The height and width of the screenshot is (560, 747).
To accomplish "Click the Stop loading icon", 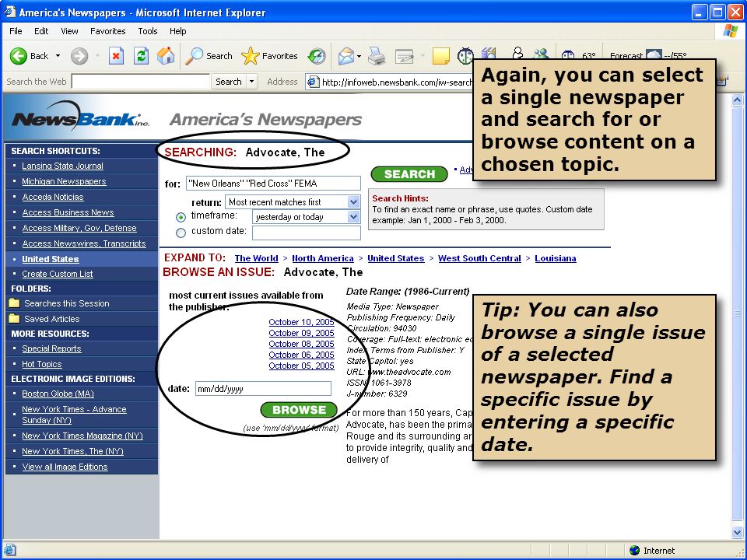I will (x=116, y=56).
